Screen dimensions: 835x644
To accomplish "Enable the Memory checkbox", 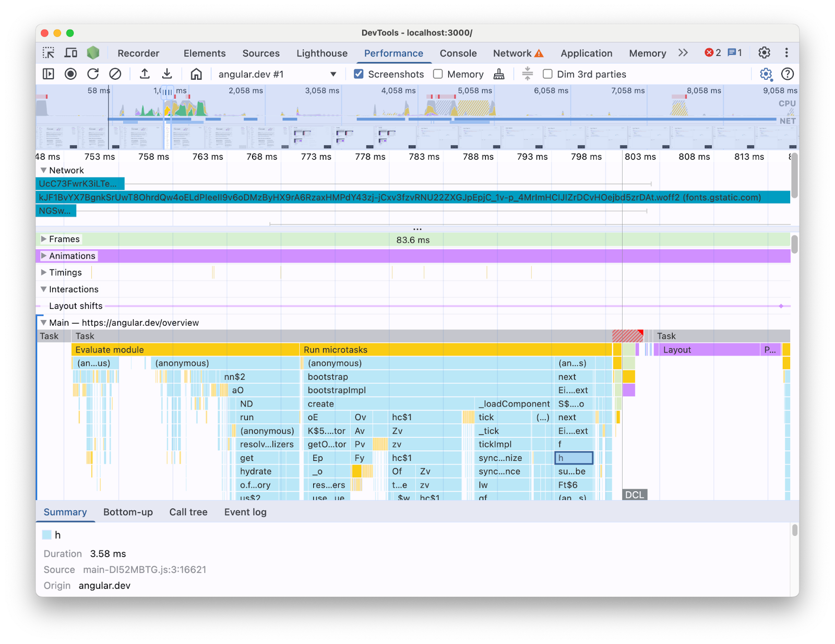I will point(437,74).
